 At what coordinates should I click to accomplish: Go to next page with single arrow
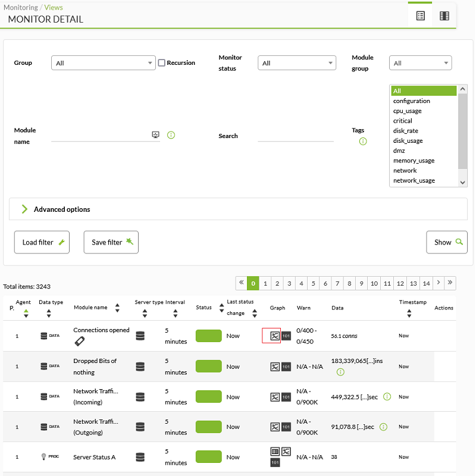(x=439, y=283)
